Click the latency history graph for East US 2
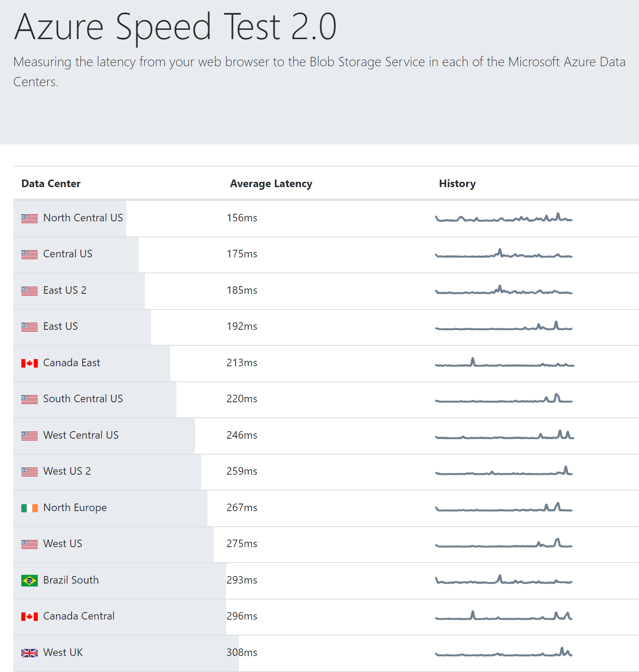Image resolution: width=639 pixels, height=672 pixels. tap(503, 291)
